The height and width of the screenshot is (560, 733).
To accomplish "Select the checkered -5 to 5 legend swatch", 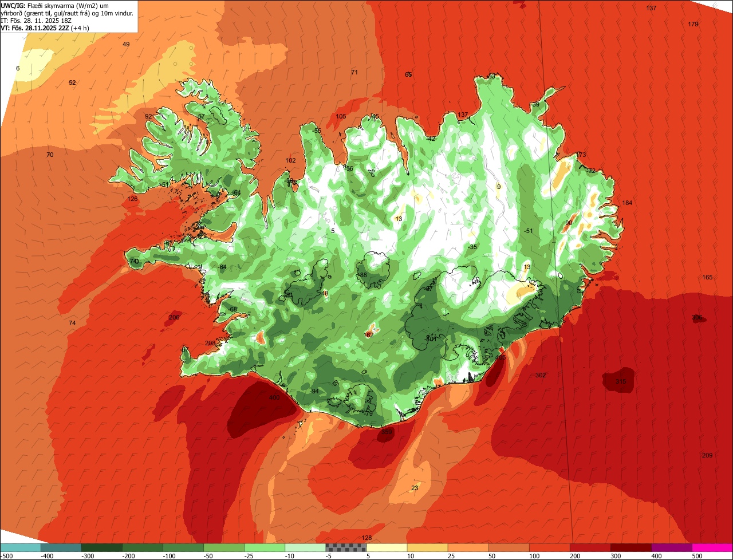I will pos(346,547).
